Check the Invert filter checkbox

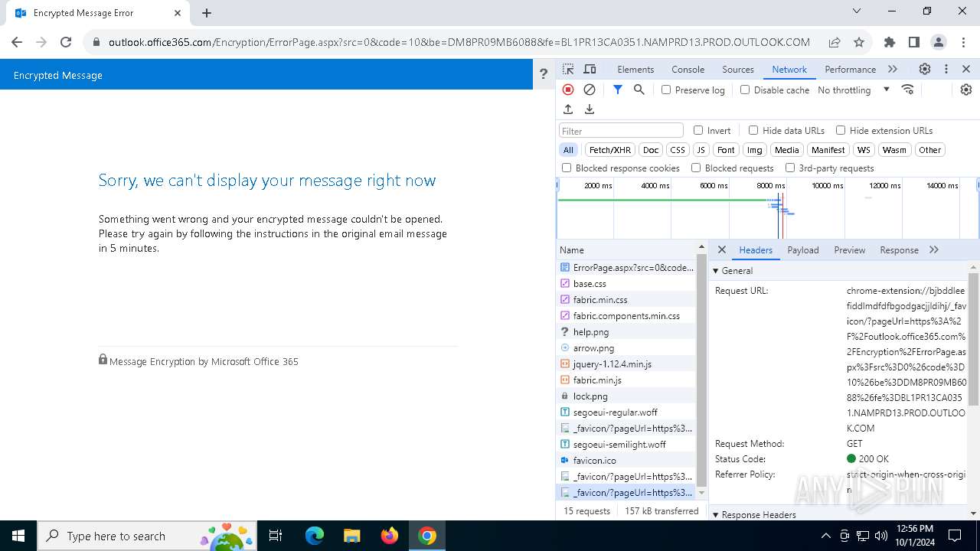[x=698, y=130]
